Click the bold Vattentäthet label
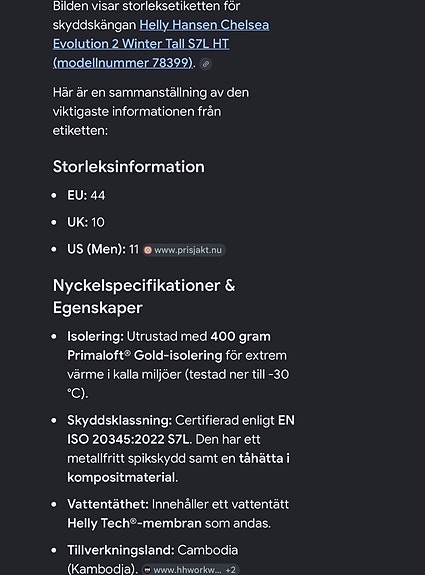Viewport: 425px width, 575px height. point(108,504)
